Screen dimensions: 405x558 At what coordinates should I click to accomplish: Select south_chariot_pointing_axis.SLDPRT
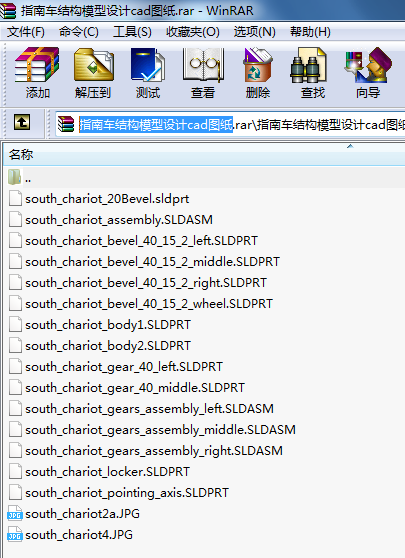pyautogui.click(x=127, y=493)
